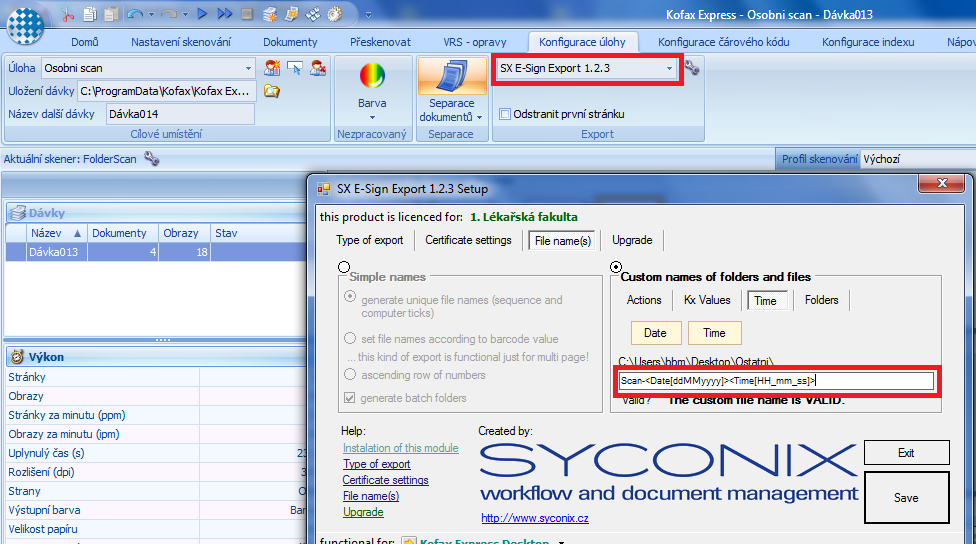Click the Paste clipboard icon

click(111, 14)
